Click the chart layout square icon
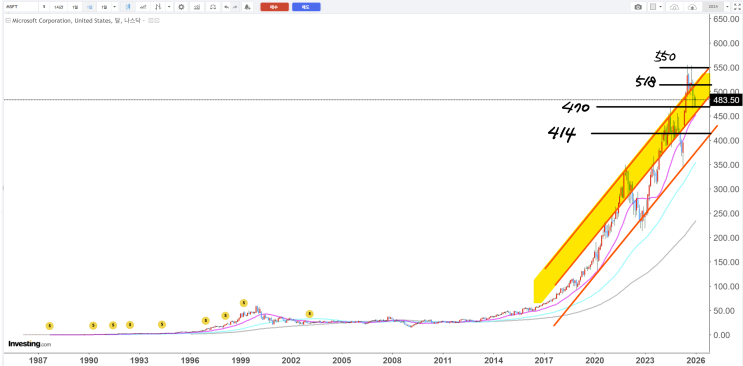 coord(653,7)
